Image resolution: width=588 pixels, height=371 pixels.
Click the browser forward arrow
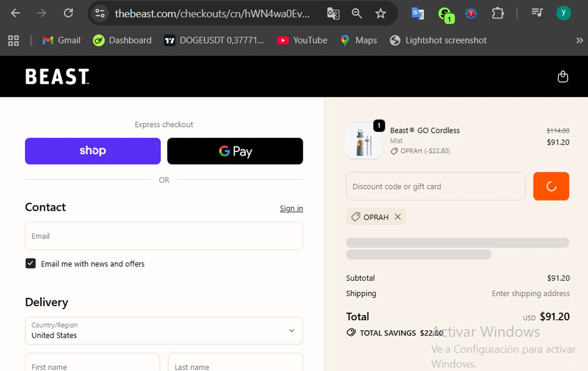pyautogui.click(x=42, y=13)
